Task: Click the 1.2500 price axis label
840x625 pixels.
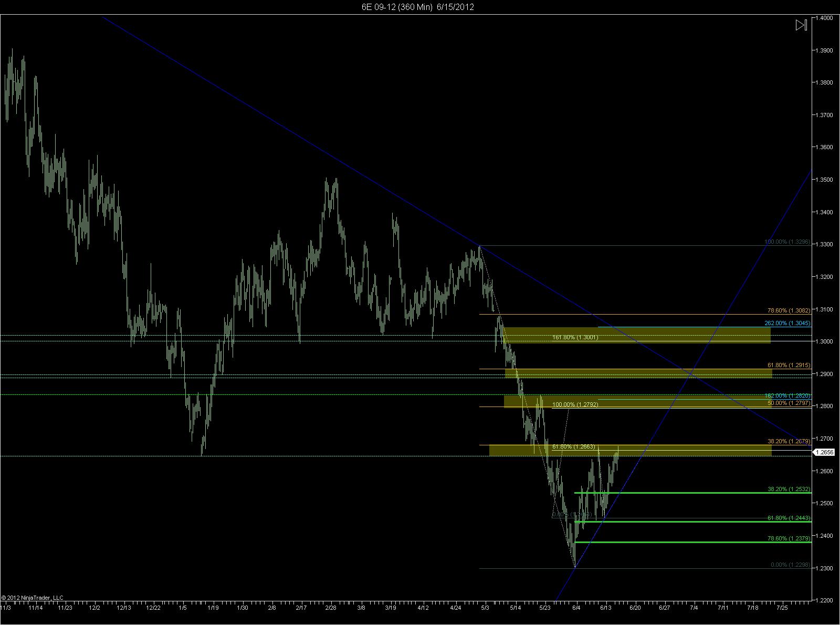Action: click(x=824, y=503)
